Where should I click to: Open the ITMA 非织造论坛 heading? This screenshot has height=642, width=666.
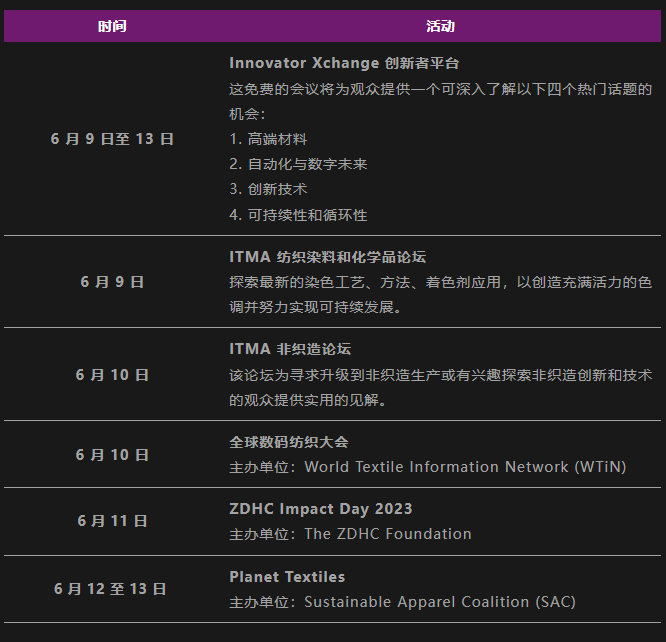290,349
